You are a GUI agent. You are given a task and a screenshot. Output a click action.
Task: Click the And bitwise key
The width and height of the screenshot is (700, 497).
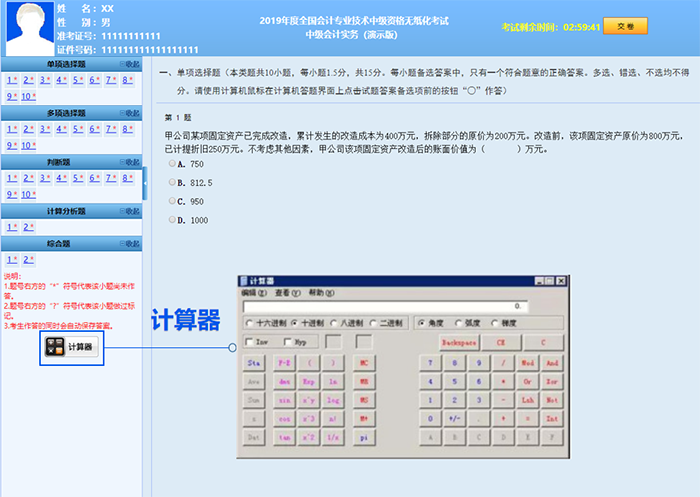point(552,363)
